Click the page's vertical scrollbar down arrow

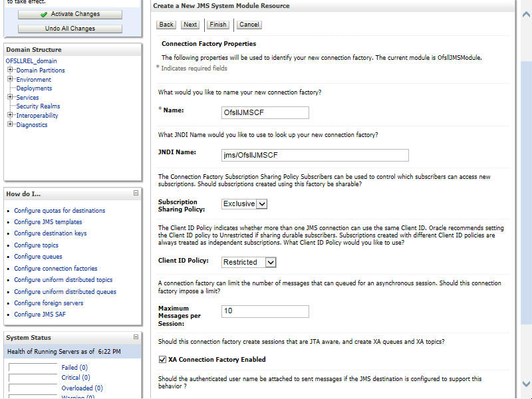coord(526,384)
